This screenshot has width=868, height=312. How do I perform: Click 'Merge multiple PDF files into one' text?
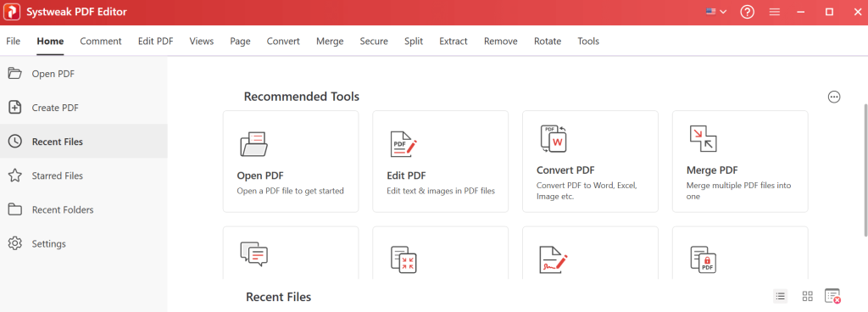point(738,191)
